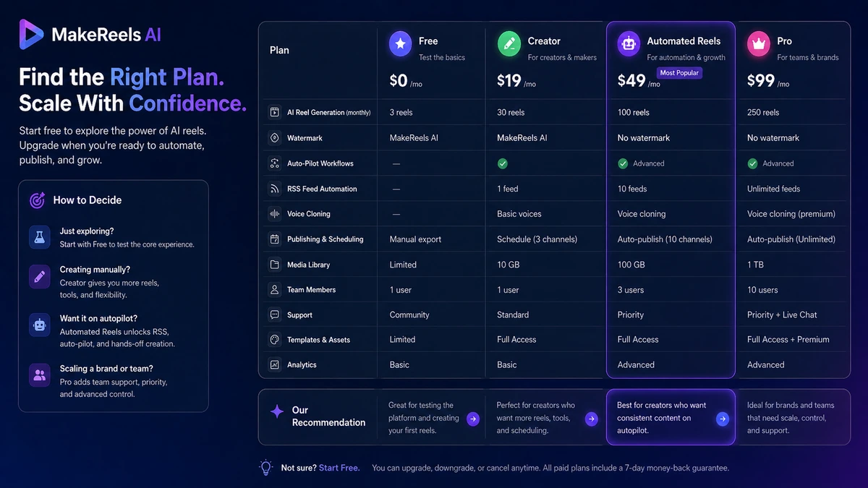Click the '10 users' team cell
This screenshot has width=868, height=488.
pyautogui.click(x=762, y=290)
